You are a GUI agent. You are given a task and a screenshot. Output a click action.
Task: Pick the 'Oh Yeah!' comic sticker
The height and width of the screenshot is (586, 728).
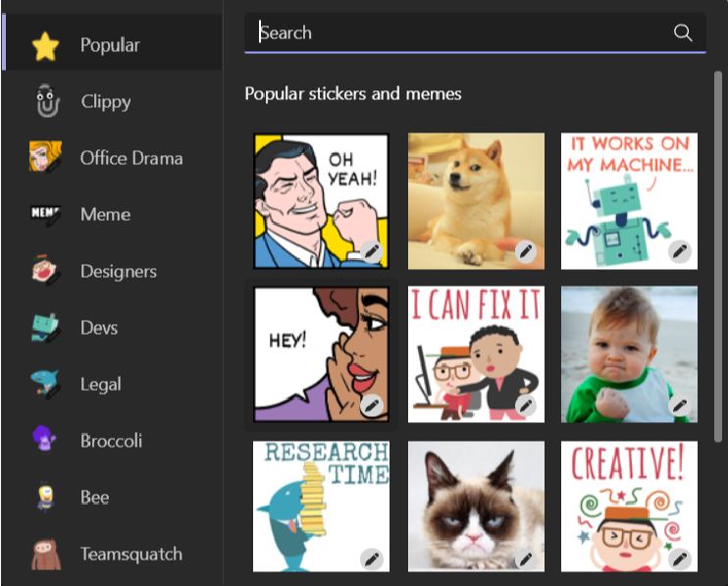pyautogui.click(x=321, y=201)
